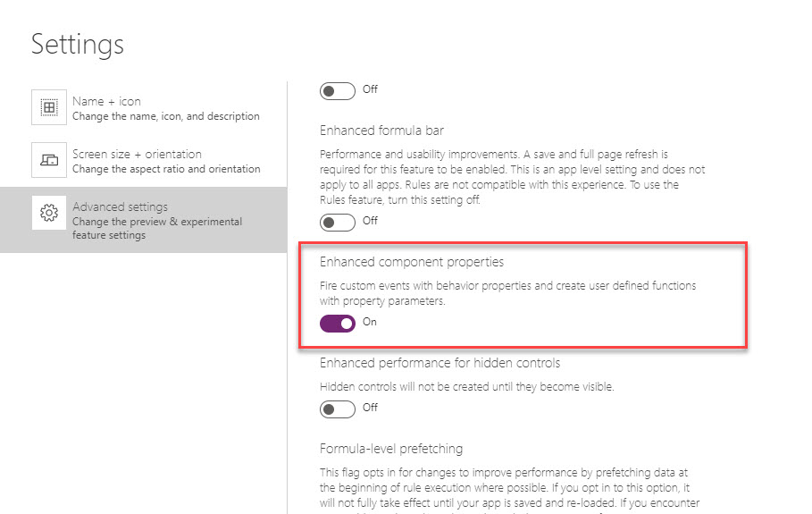Click Off label under Enhanced formula bar
Image resolution: width=812 pixels, height=514 pixels.
(370, 221)
